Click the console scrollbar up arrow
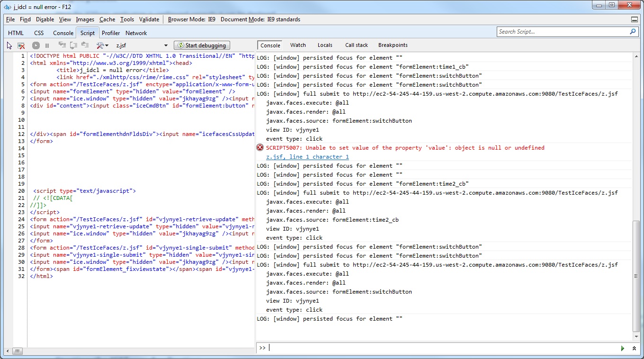Image resolution: width=644 pixels, height=359 pixels. [x=636, y=57]
